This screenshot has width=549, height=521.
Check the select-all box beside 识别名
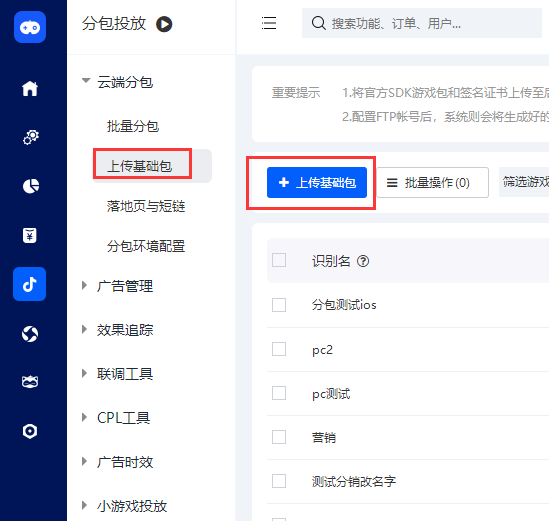tap(279, 260)
